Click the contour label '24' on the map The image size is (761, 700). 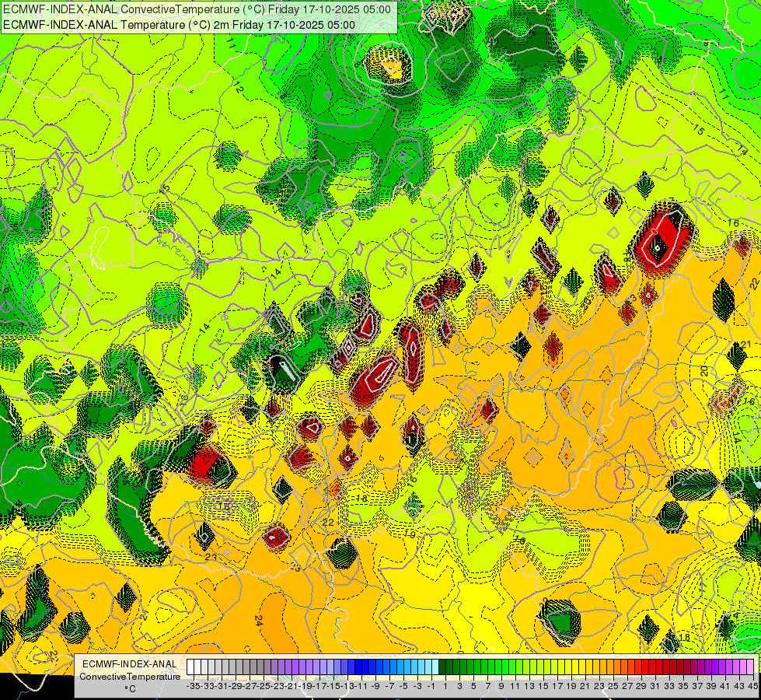pyautogui.click(x=258, y=621)
